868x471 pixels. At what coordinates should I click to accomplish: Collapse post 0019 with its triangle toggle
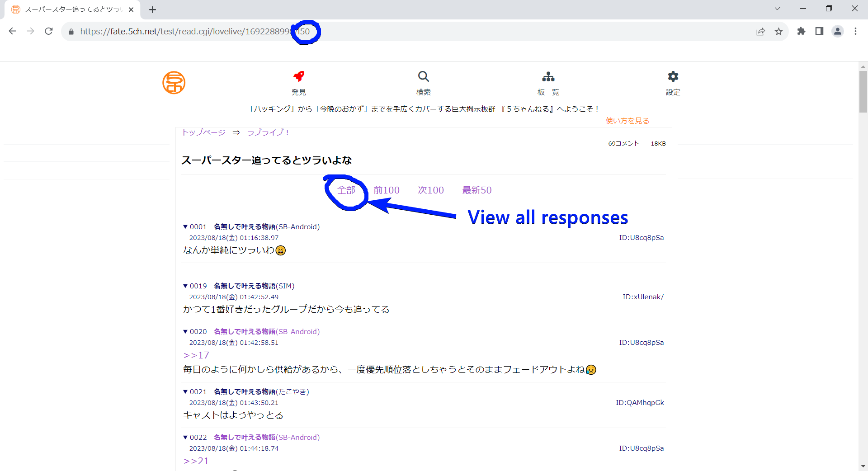pos(185,286)
